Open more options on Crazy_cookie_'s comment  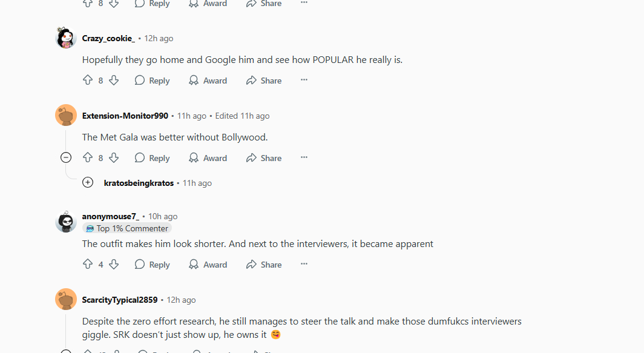pos(304,80)
